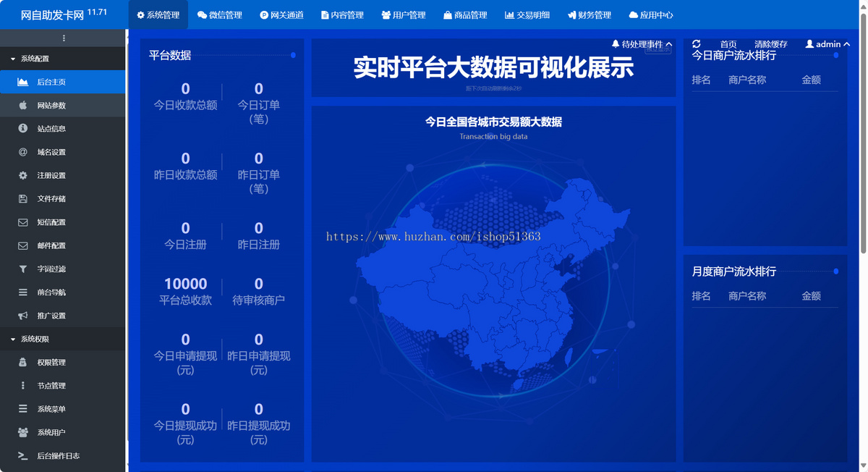Click the 今日商户流水排行 heading
This screenshot has width=868, height=472.
click(734, 55)
